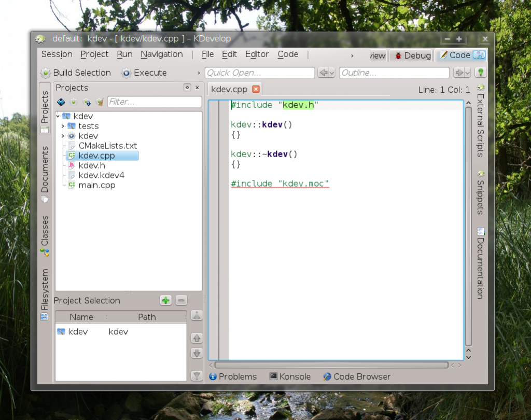Move selection down with down arrow button

click(x=197, y=353)
